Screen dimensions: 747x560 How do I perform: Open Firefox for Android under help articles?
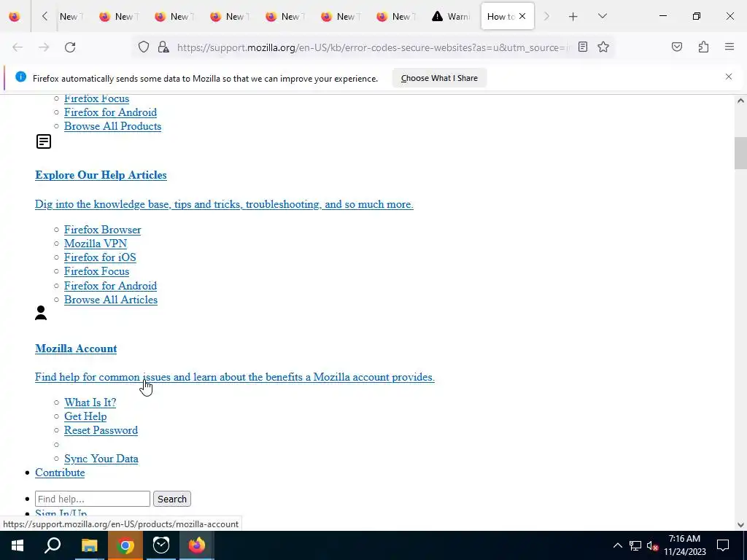111,286
